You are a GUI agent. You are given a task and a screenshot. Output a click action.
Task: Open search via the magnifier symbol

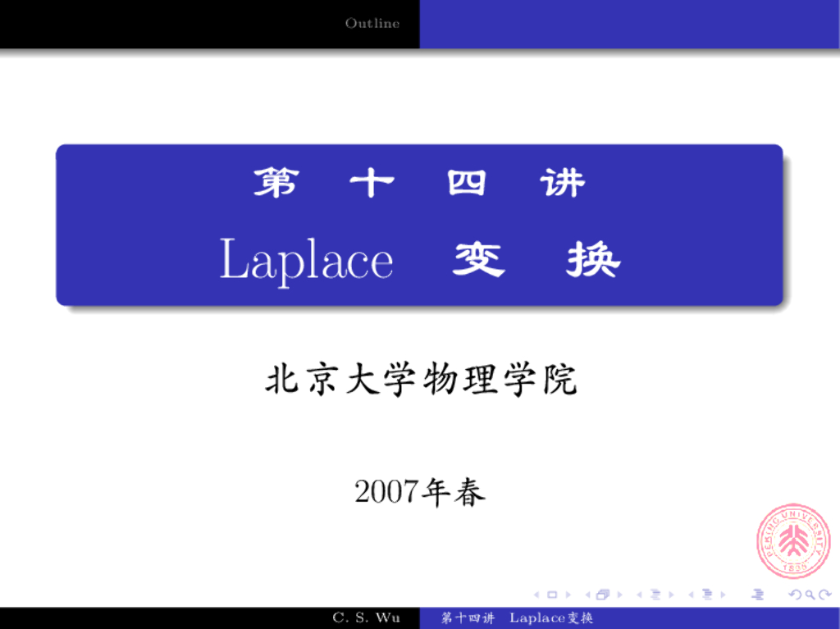coord(808,595)
